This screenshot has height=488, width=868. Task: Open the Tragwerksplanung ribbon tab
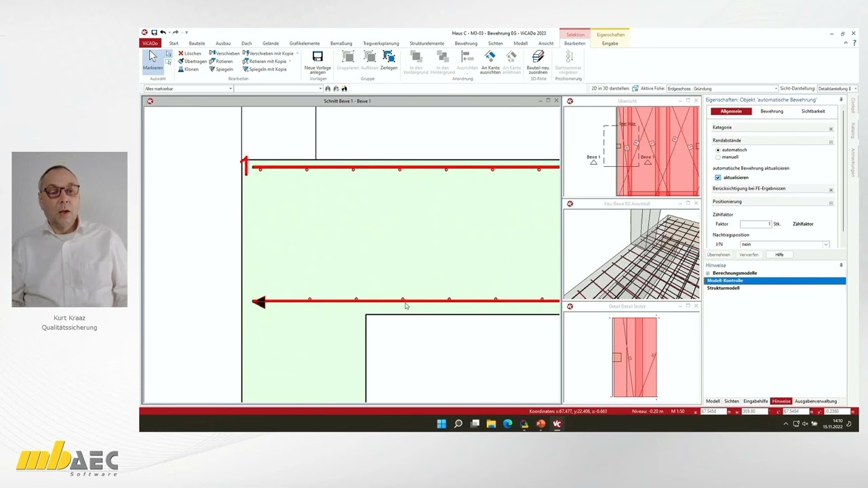click(380, 43)
